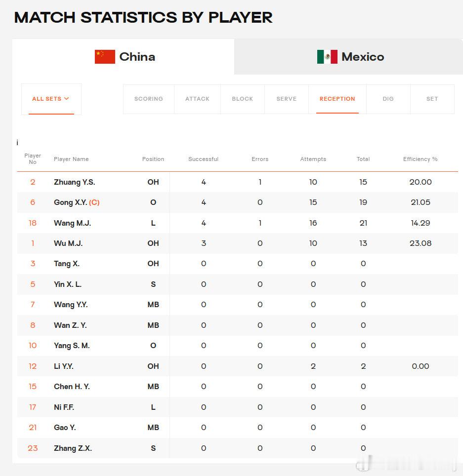
Task: Open the ATTACK statistics tab
Action: click(x=198, y=99)
